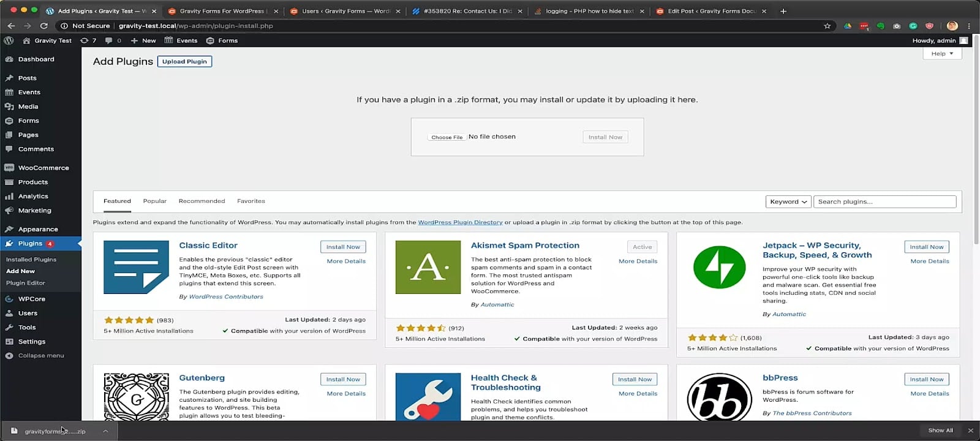Click Choose File to select zip
This screenshot has width=980, height=441.
[447, 137]
